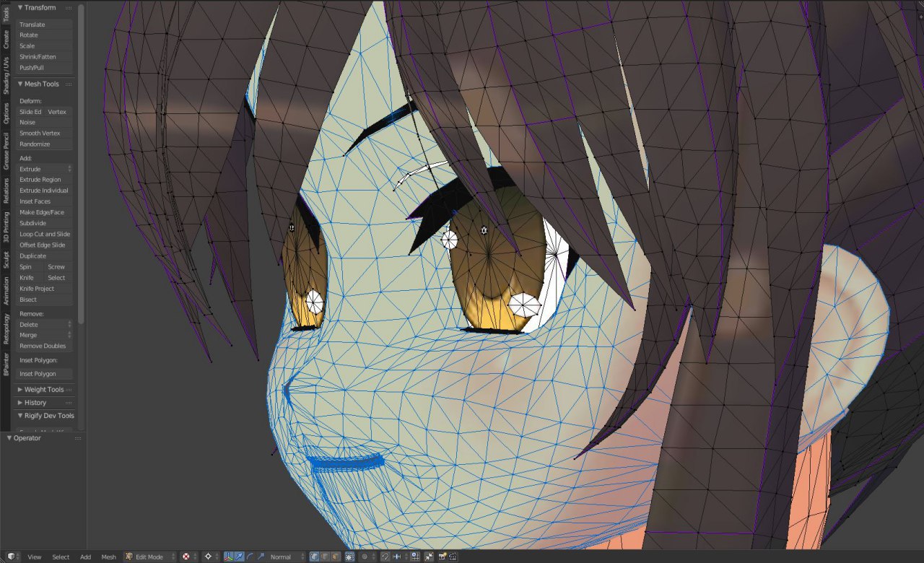
Task: Click the Extrude Region button
Action: tap(45, 179)
